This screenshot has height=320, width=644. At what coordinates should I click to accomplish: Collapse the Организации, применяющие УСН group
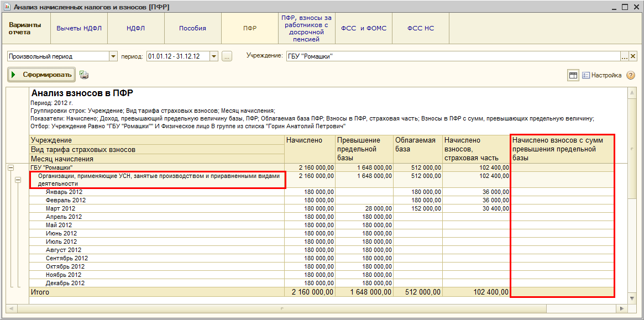point(18,180)
